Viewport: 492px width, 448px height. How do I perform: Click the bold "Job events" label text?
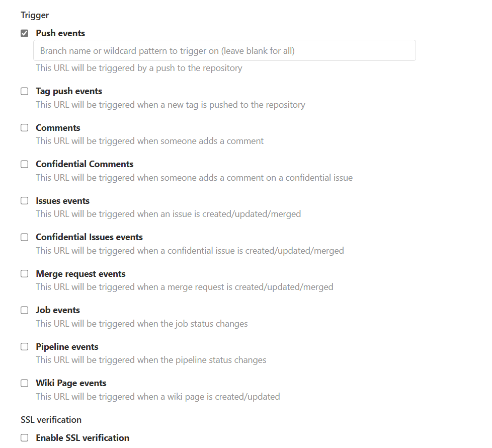click(58, 310)
